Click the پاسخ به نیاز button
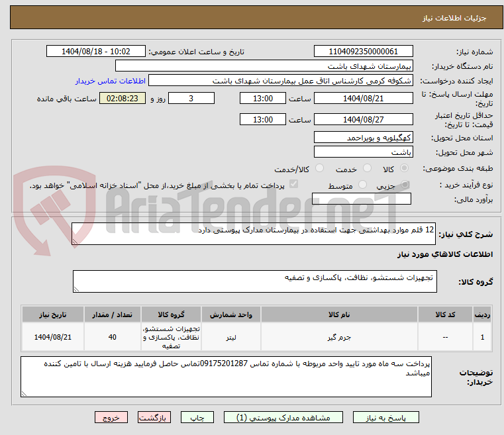 [x=385, y=417]
